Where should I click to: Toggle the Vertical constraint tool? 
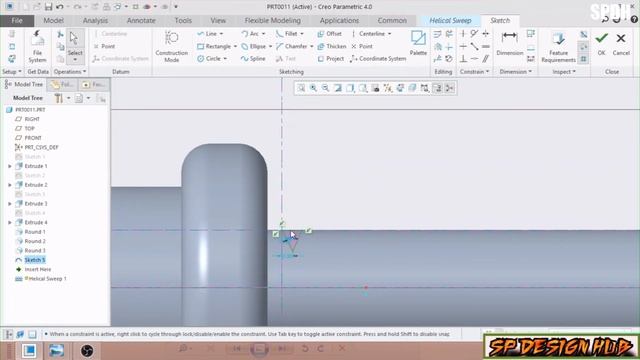coord(463,33)
